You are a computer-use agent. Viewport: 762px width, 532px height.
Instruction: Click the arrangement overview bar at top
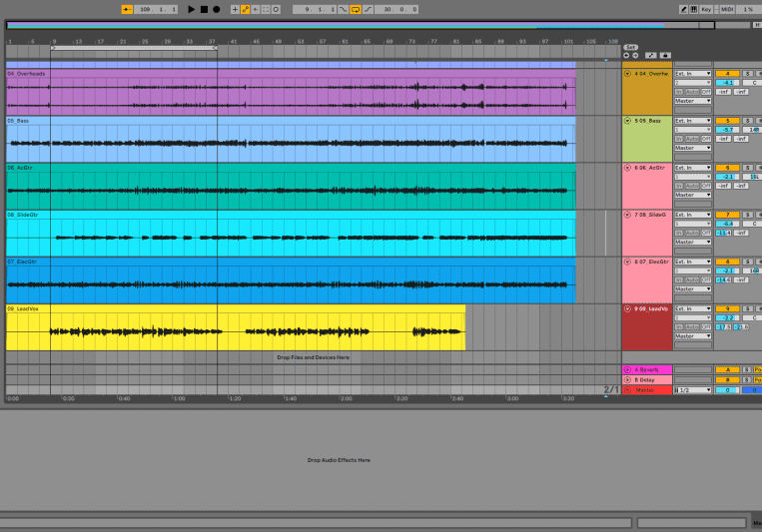361,25
